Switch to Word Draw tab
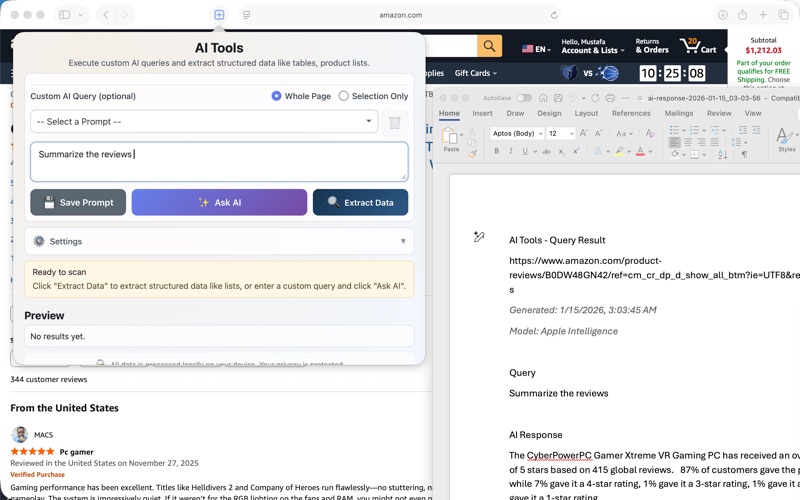This screenshot has height=500, width=800. (515, 113)
